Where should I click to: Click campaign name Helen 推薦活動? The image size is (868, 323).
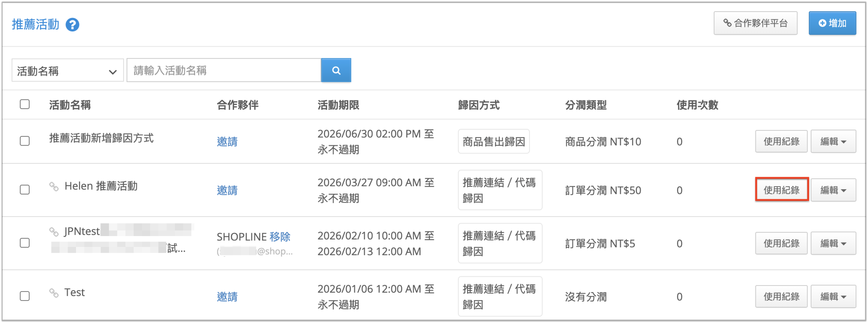pyautogui.click(x=101, y=186)
